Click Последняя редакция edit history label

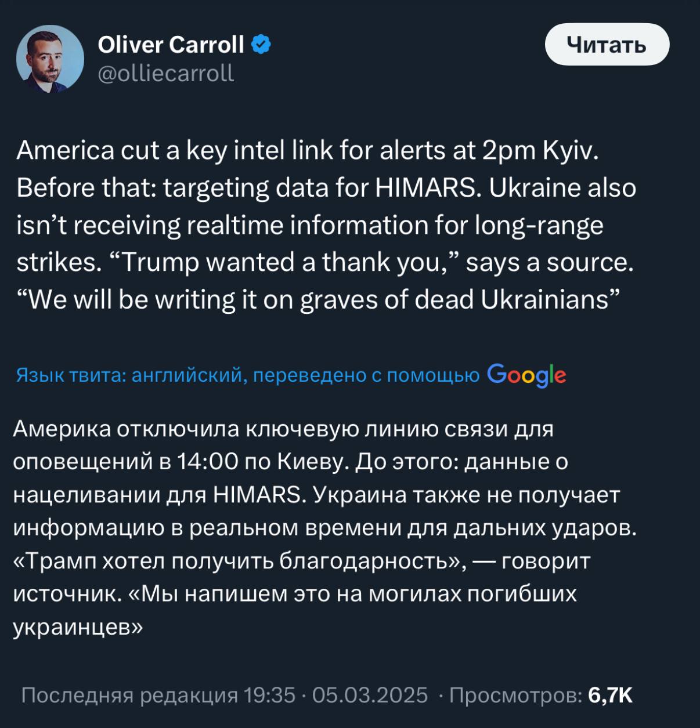[x=129, y=695]
